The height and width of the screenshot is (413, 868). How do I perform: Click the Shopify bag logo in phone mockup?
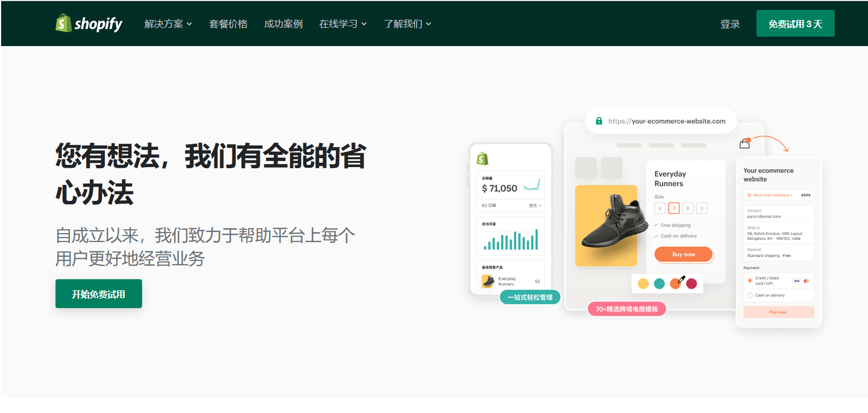click(x=482, y=158)
